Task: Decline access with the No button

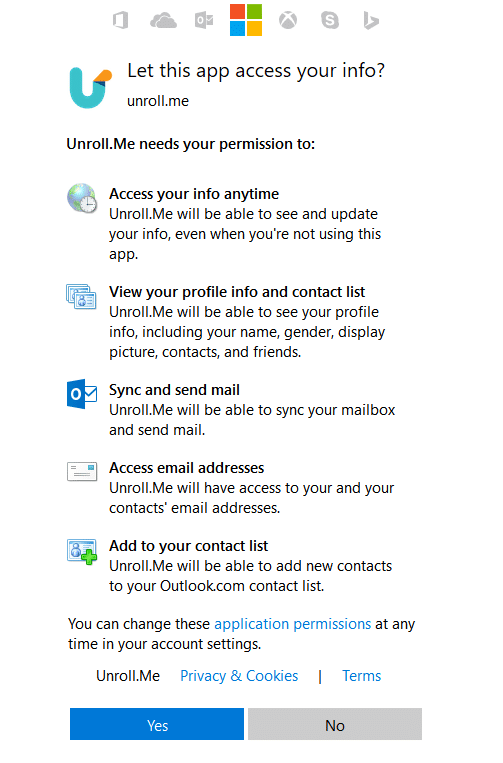Action: 335,724
